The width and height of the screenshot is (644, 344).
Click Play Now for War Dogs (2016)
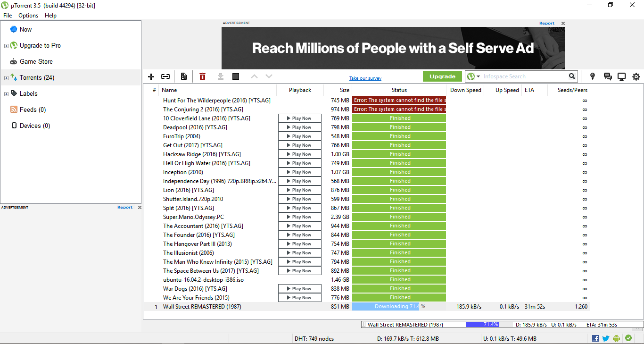(300, 289)
